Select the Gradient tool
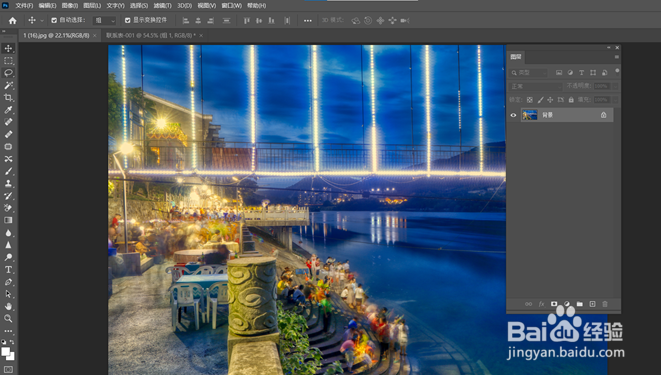 8,220
